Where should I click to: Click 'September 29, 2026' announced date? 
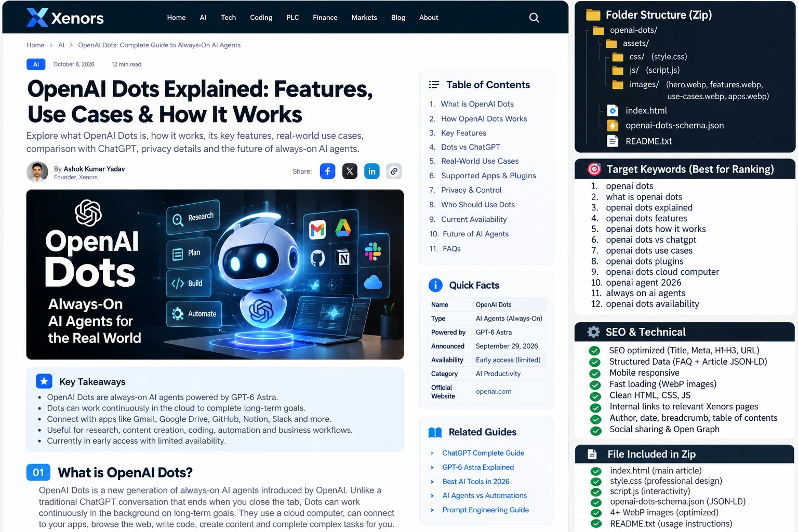[507, 346]
